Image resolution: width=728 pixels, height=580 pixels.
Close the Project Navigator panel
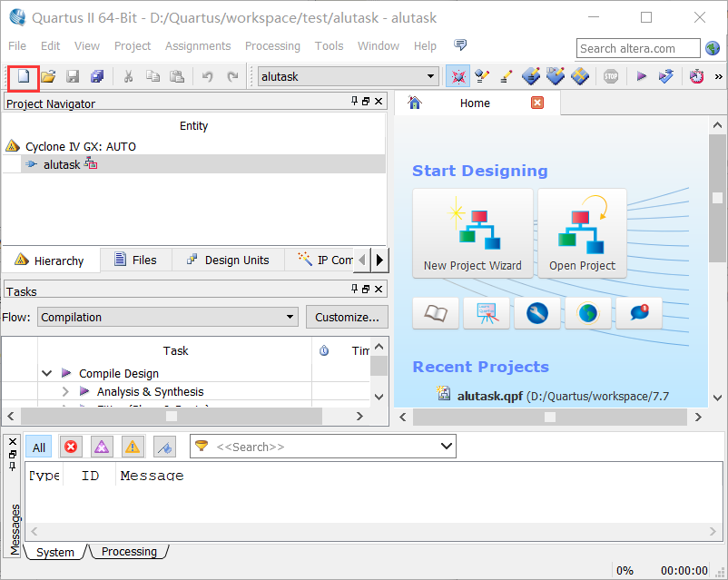[379, 101]
